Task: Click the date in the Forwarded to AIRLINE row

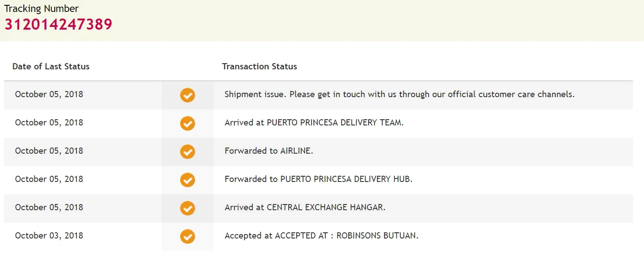Action: [x=49, y=151]
